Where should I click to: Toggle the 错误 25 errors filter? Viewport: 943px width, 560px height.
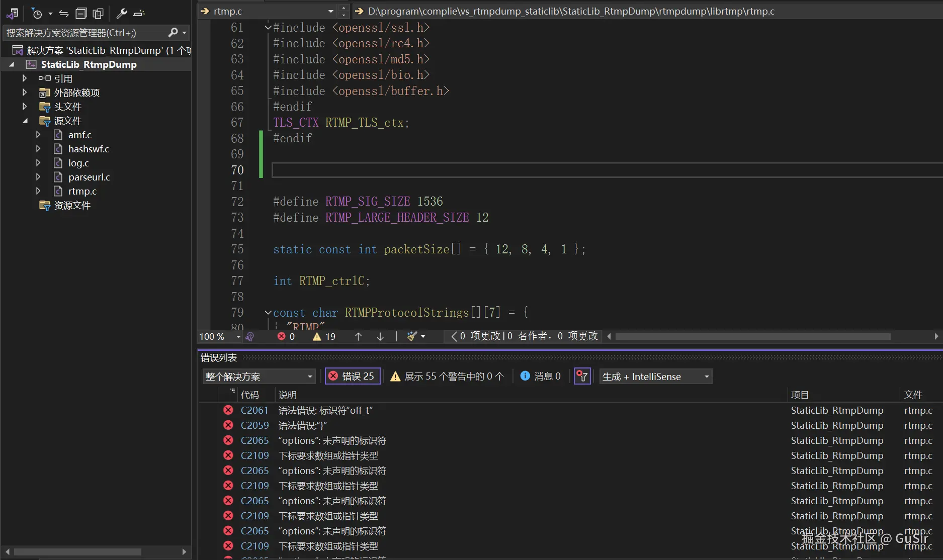click(x=353, y=376)
